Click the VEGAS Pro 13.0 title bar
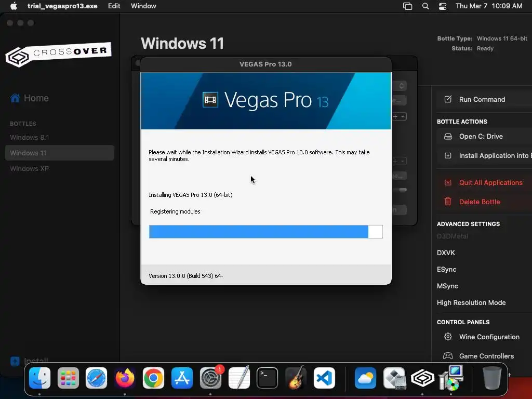This screenshot has width=532, height=399. 265,64
